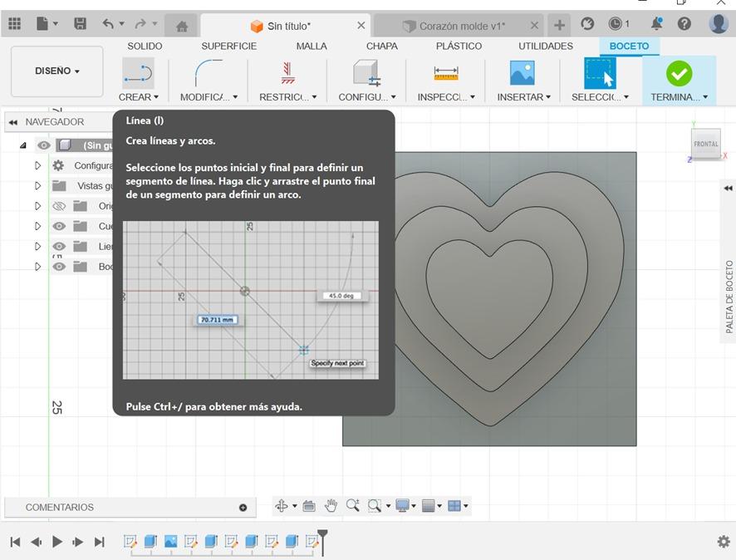Viewport: 736px width, 560px height.
Task: Finish the sketch with the green check
Action: click(679, 74)
